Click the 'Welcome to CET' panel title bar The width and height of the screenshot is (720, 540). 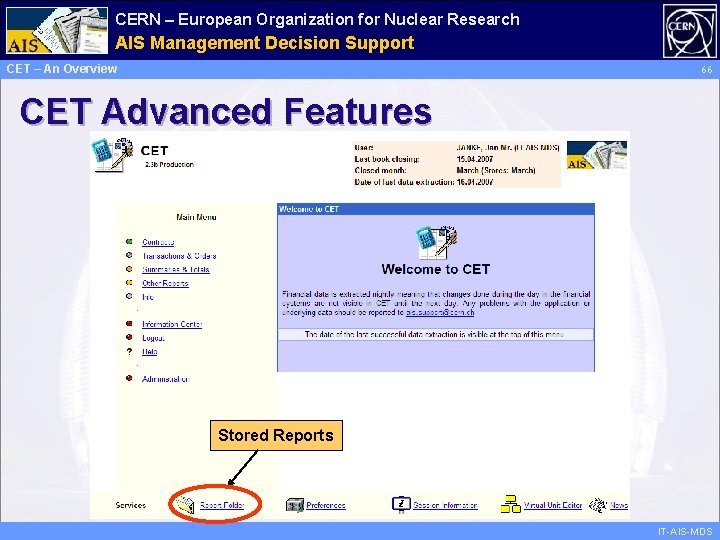436,209
